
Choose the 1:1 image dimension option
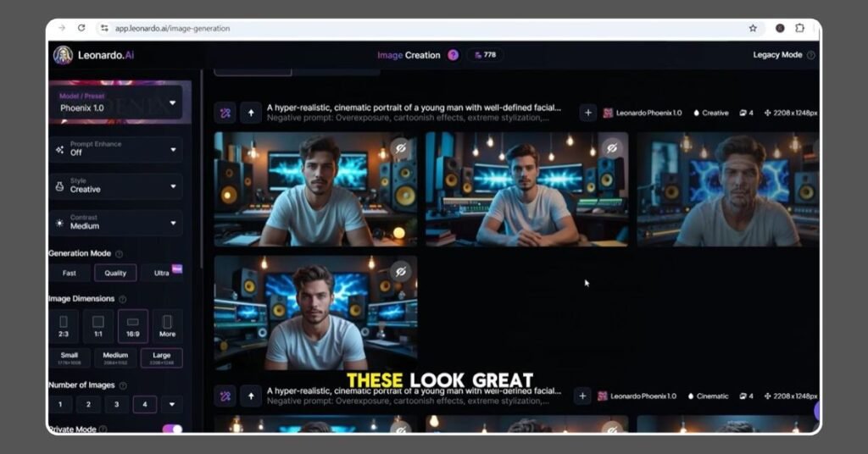(x=98, y=325)
